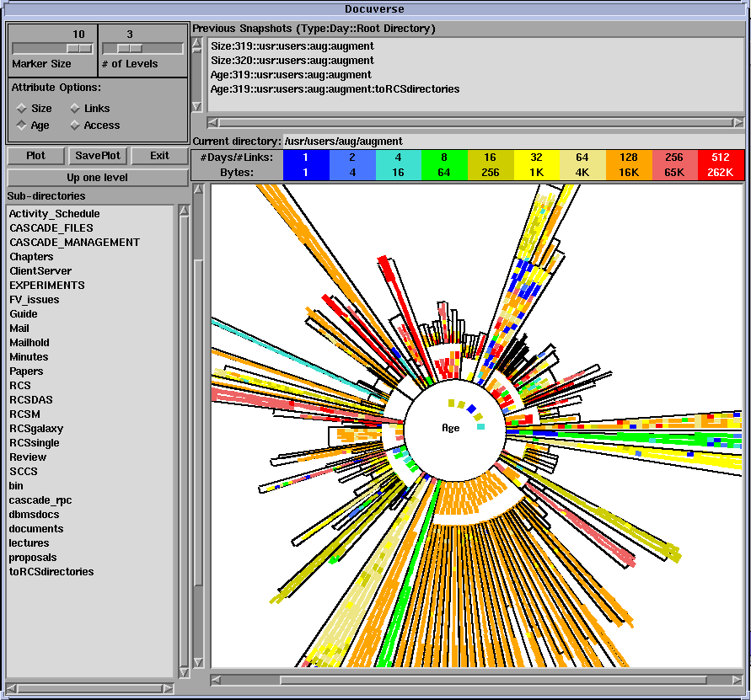Select FV_issues sub-directory
The width and height of the screenshot is (751, 700).
(x=35, y=300)
